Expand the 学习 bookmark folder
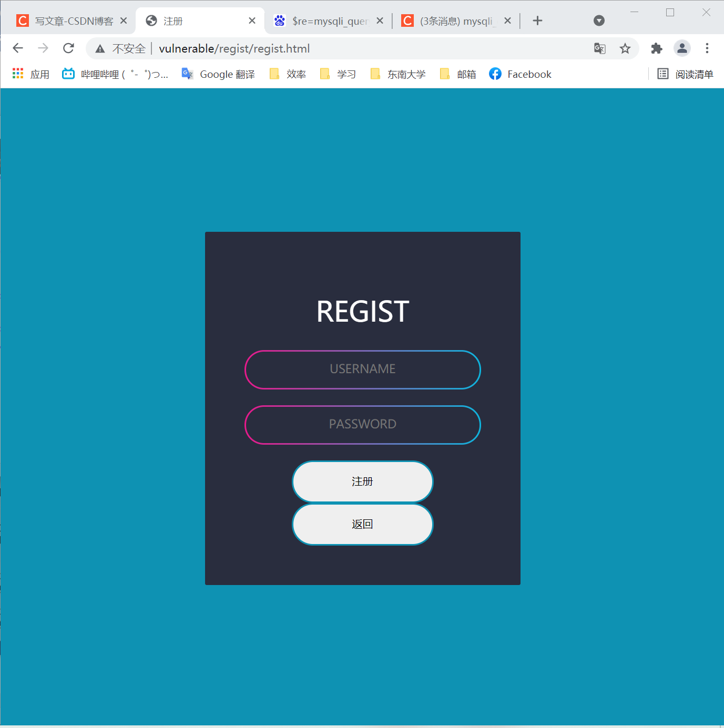The width and height of the screenshot is (724, 728). tap(338, 74)
